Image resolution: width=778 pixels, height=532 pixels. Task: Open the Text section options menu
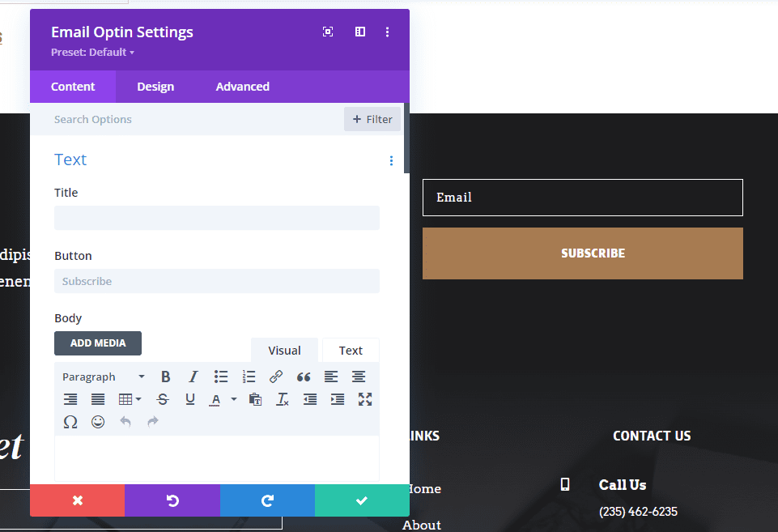click(x=391, y=160)
